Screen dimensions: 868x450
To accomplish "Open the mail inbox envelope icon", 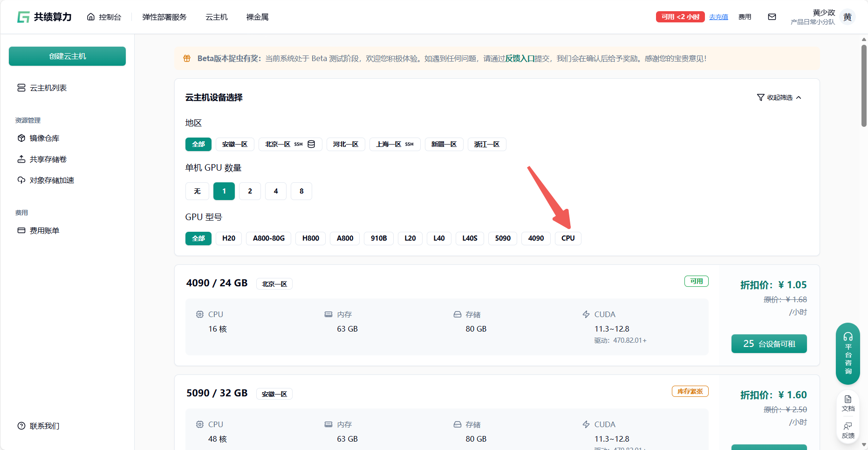I will tap(772, 17).
